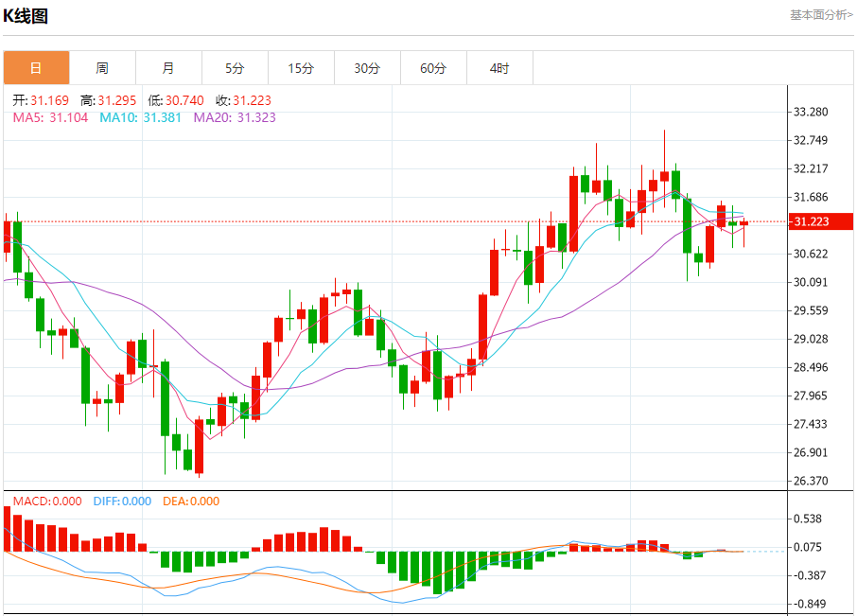Click the K线图 heading
The height and width of the screenshot is (616, 857).
[26, 16]
